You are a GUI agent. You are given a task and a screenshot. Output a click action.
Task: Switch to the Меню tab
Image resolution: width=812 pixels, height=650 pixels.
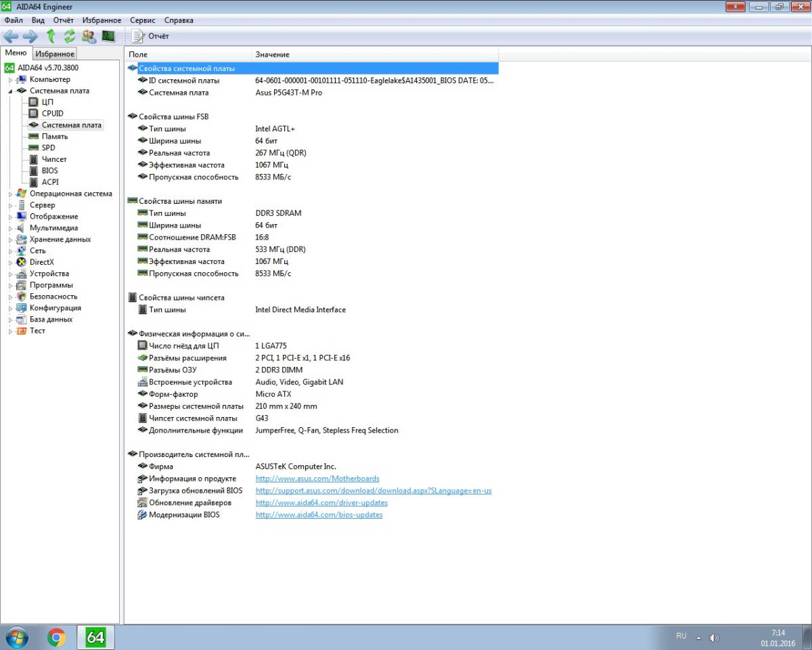[16, 53]
